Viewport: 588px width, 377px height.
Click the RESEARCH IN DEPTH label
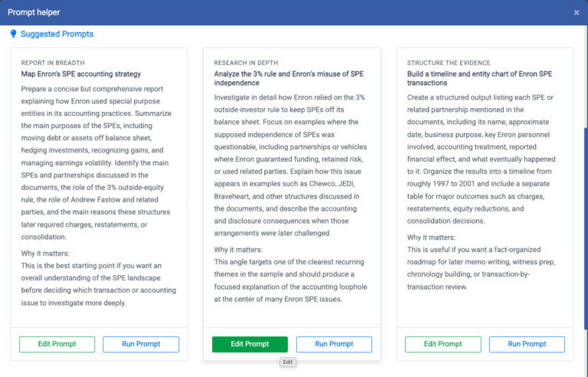tap(247, 63)
